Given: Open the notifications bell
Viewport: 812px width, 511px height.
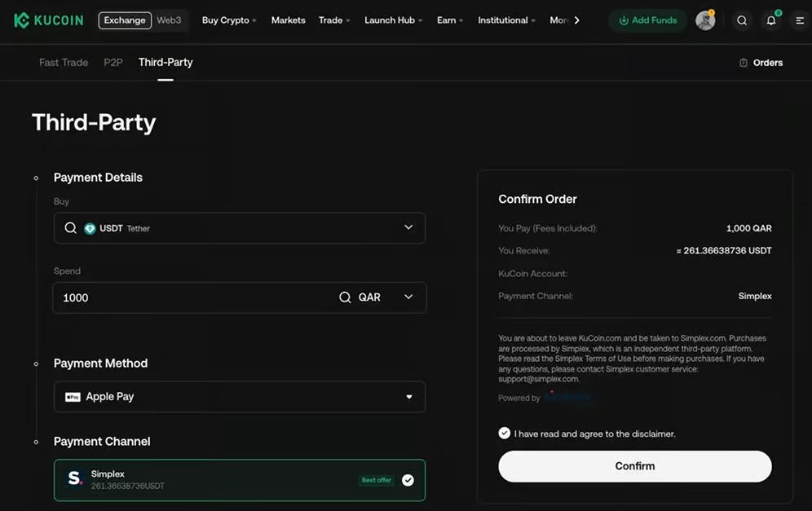Looking at the screenshot, I should (x=770, y=20).
